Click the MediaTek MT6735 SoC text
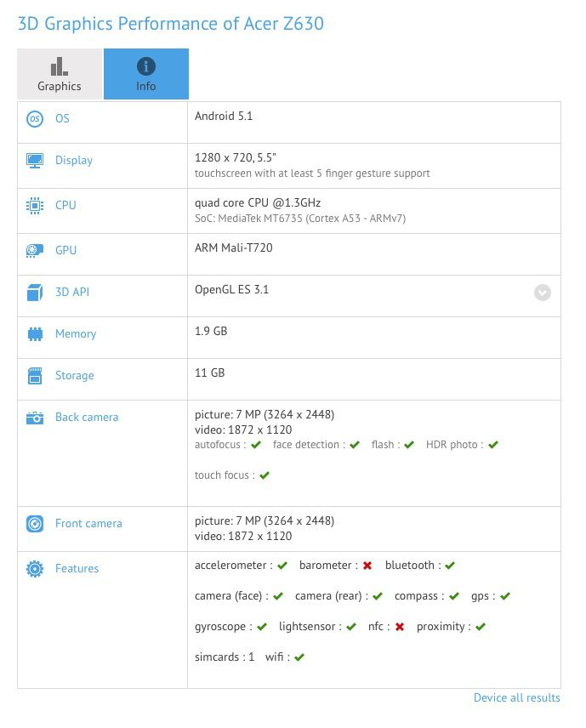This screenshot has height=728, width=586. [300, 219]
